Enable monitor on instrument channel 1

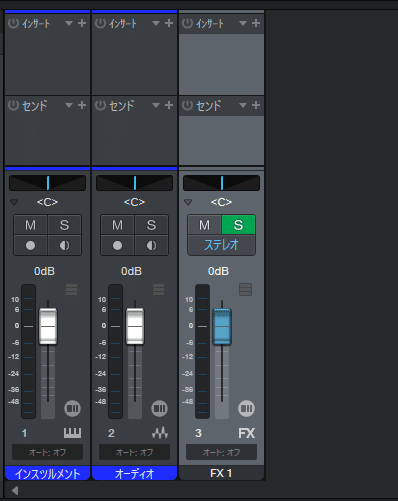tap(65, 246)
